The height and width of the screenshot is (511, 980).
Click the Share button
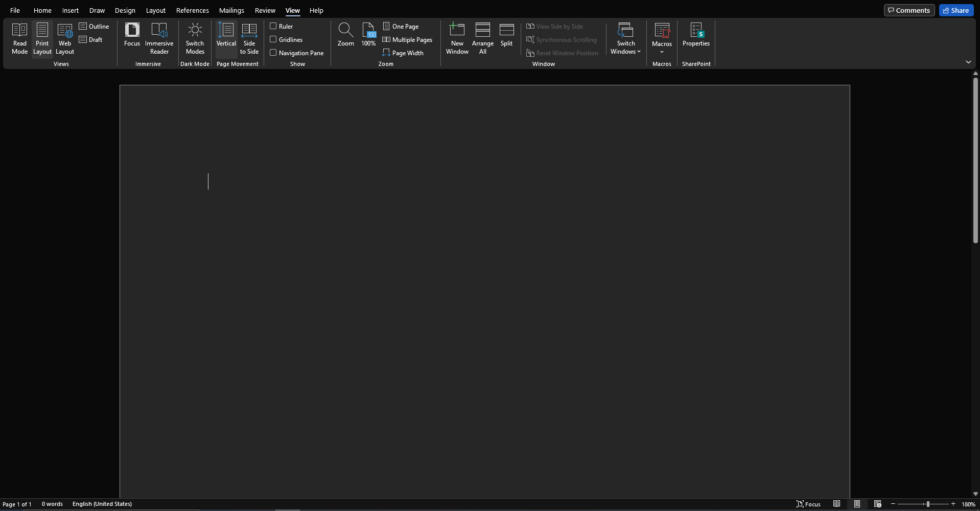(x=955, y=10)
